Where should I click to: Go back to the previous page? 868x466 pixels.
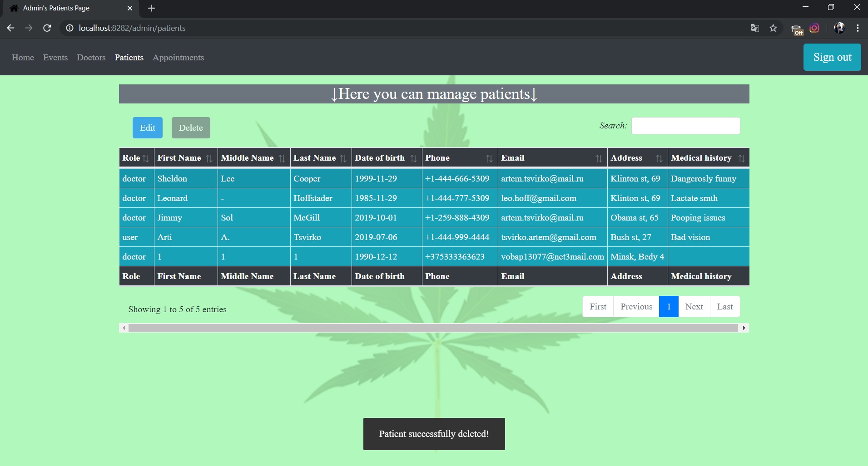pos(11,28)
